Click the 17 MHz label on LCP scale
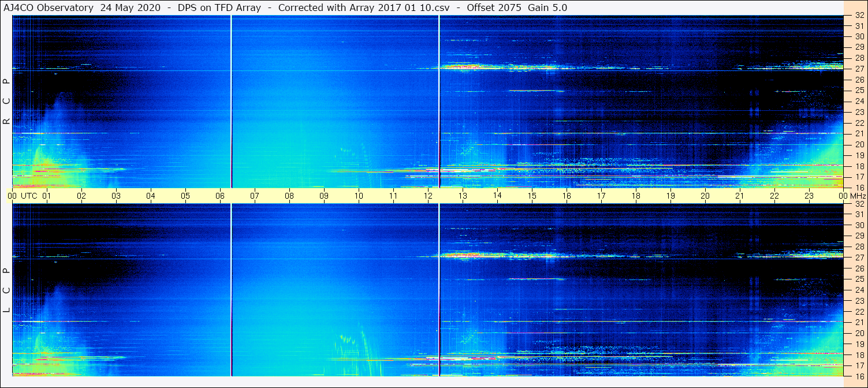The width and height of the screenshot is (868, 388). tap(859, 365)
